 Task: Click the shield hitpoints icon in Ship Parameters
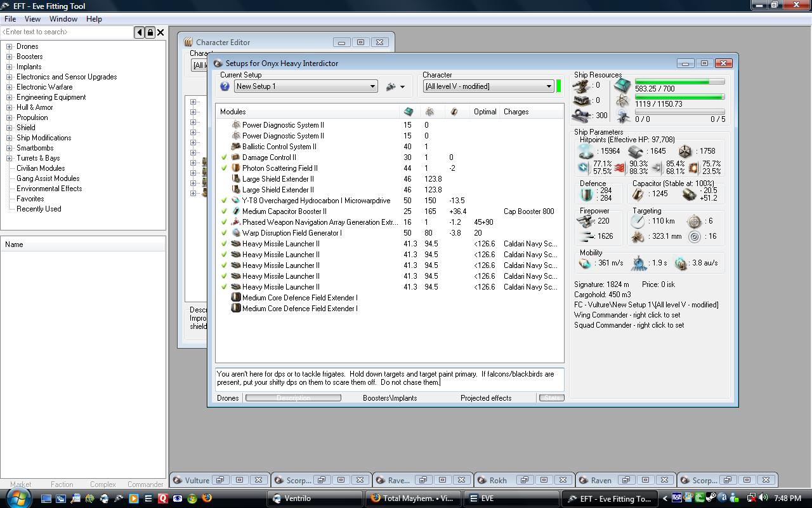coord(586,151)
